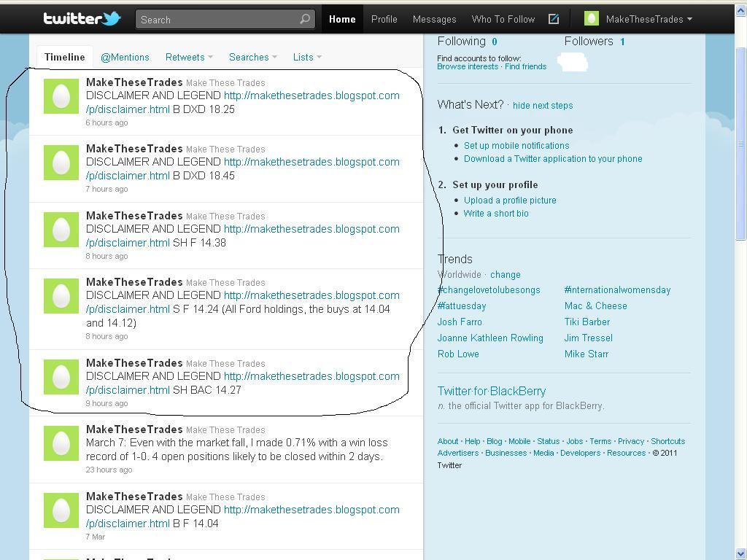This screenshot has width=747, height=560.
Task: Click the About footer link
Action: (x=448, y=441)
